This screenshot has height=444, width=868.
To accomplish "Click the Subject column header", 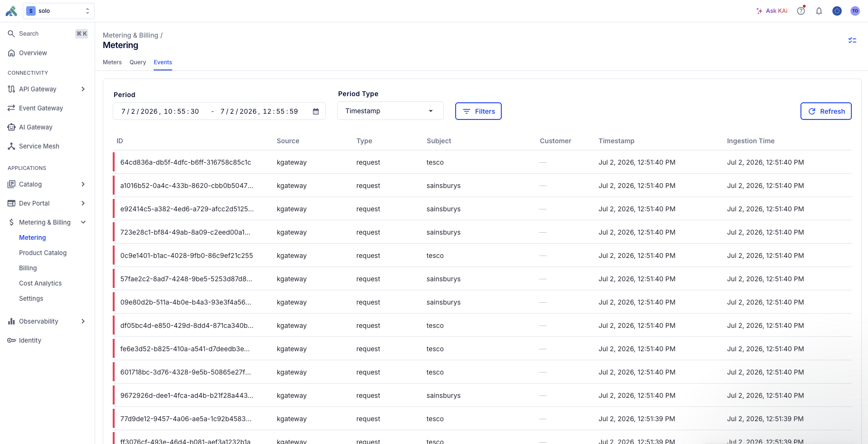I will tap(439, 141).
